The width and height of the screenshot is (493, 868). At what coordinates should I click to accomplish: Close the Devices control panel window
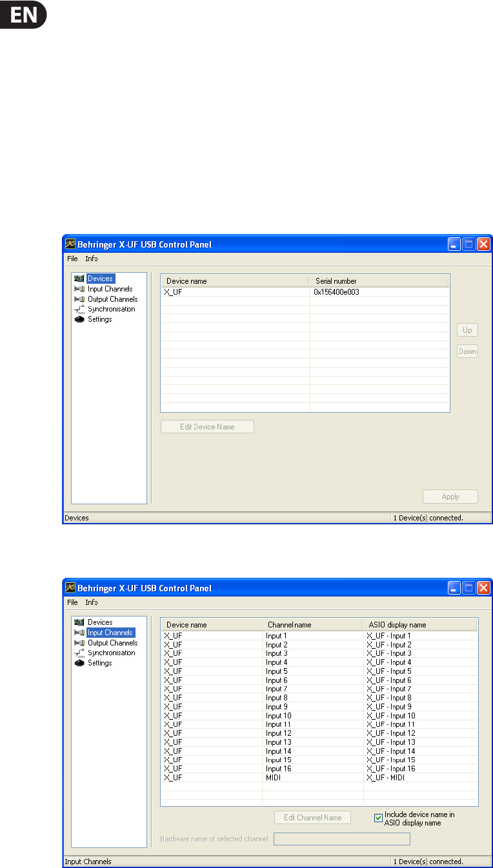(483, 244)
